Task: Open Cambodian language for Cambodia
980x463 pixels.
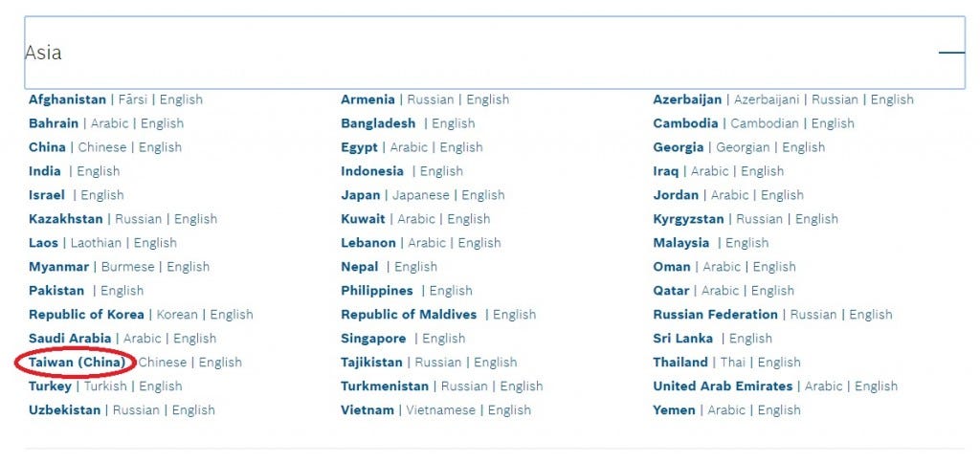Action: point(765,123)
